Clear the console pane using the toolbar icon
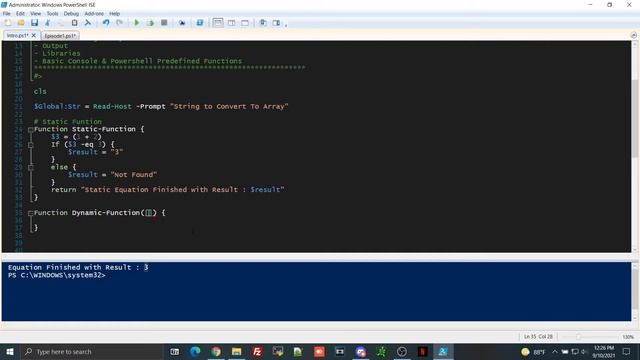 tap(88, 23)
